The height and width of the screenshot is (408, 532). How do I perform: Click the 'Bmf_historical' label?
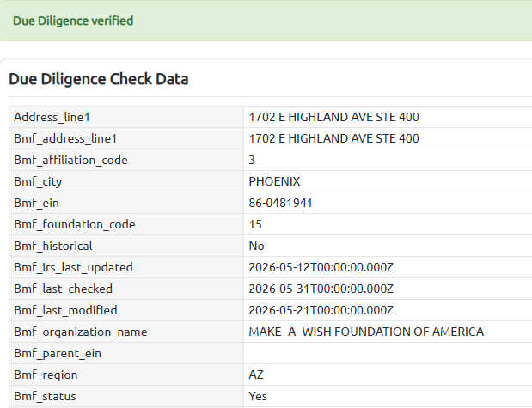point(53,246)
